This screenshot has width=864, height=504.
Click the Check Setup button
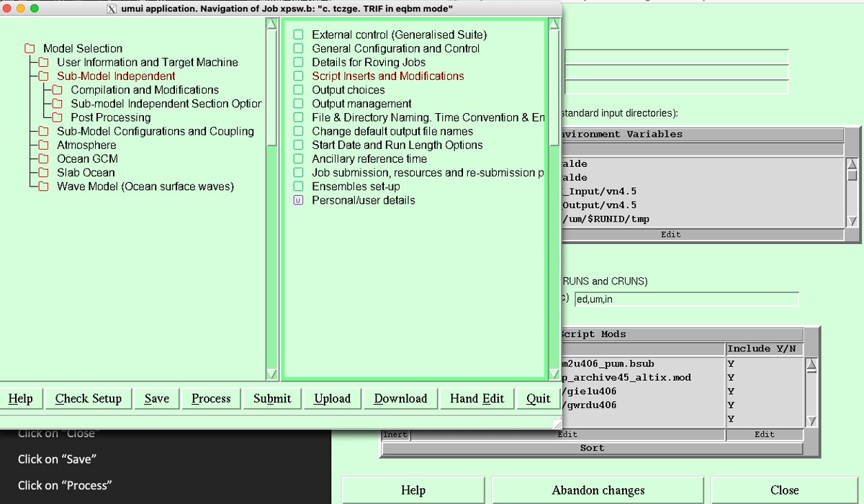pyautogui.click(x=89, y=398)
